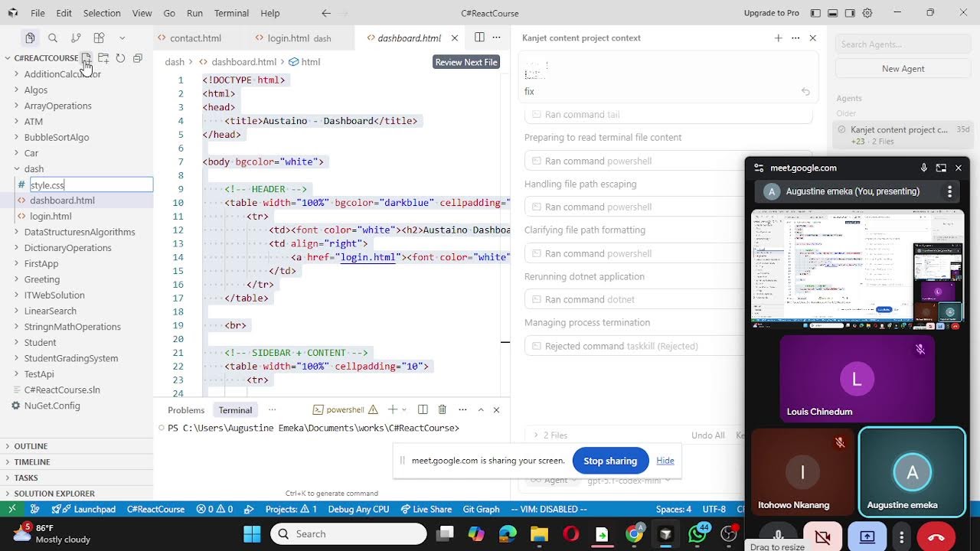Open the Windows Start menu
The image size is (980, 551).
tap(252, 533)
